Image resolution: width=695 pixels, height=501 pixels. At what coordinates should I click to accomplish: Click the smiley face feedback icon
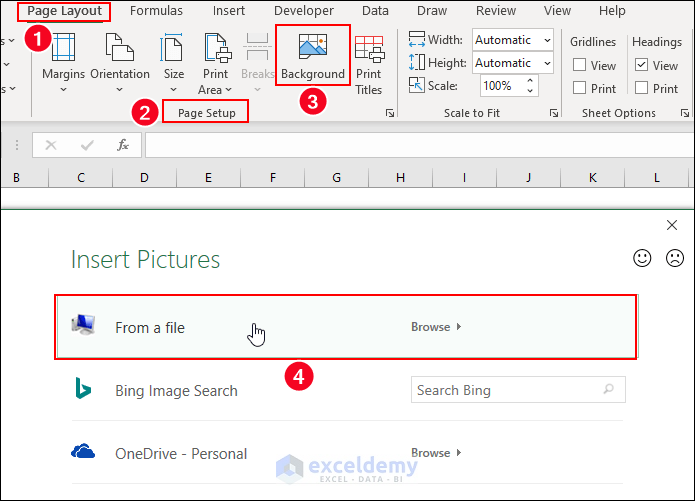coord(642,258)
